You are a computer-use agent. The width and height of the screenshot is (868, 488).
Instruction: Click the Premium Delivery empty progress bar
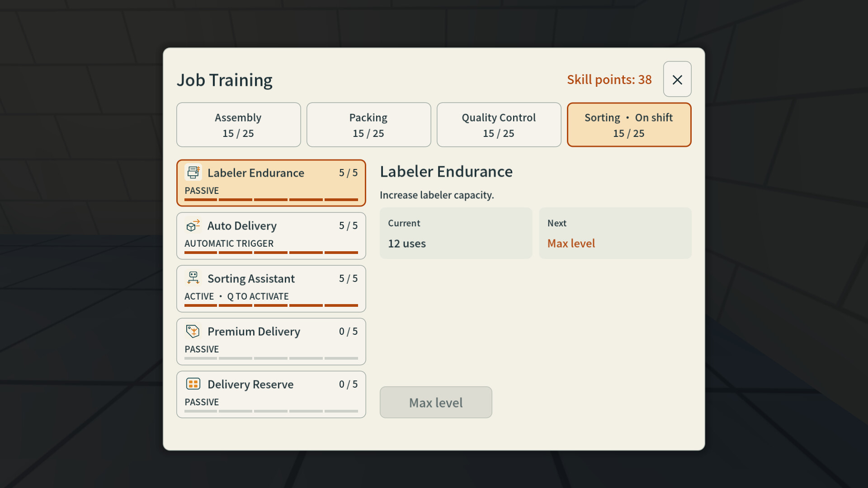click(271, 358)
